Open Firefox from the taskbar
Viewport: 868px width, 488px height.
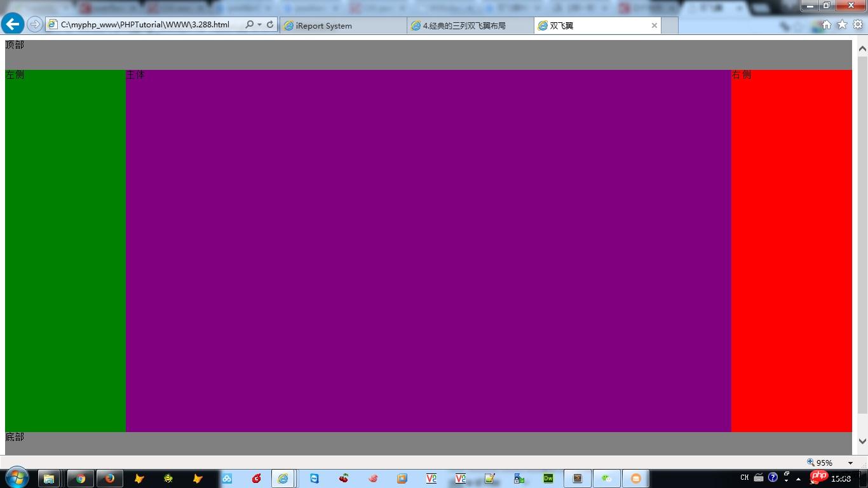(109, 478)
